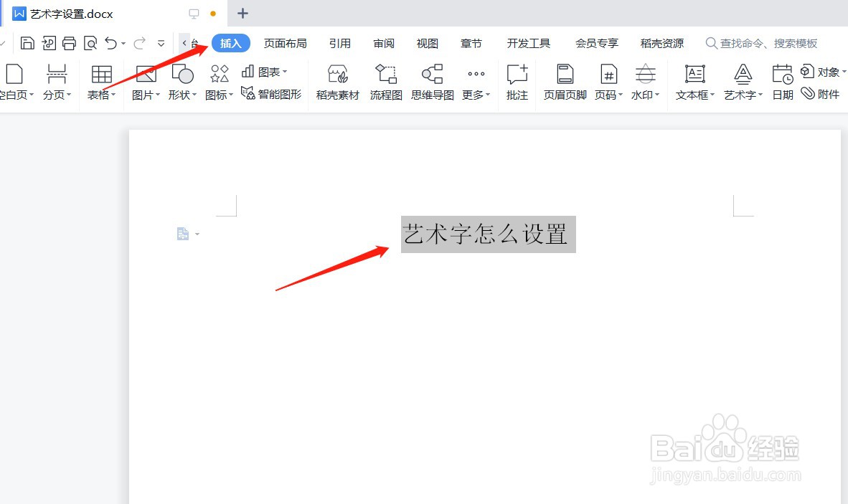Viewport: 848px width, 504px height.
Task: Click the paragraph layout icon beside the text
Action: [x=183, y=234]
